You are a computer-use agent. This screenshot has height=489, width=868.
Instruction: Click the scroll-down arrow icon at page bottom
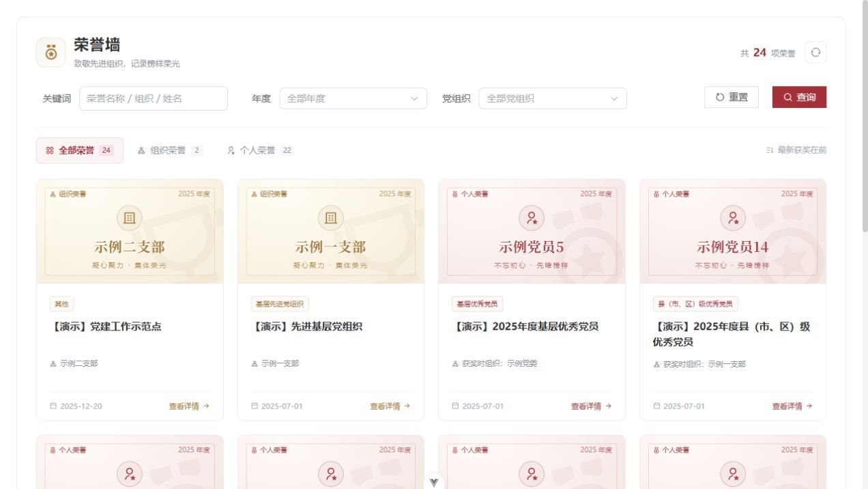pyautogui.click(x=433, y=482)
